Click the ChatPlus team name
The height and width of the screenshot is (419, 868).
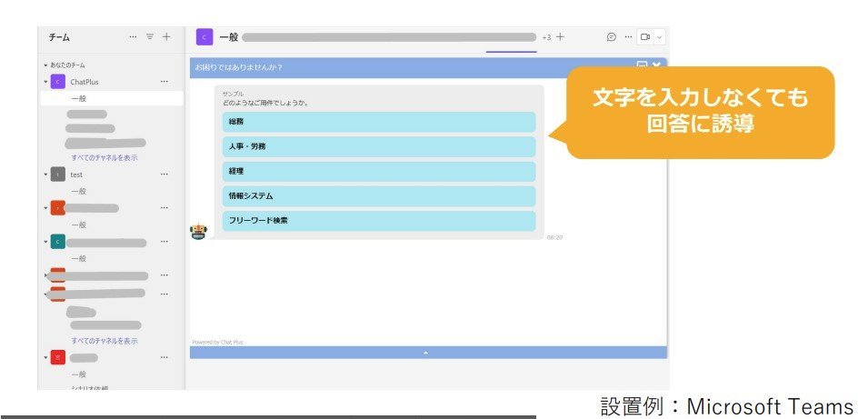click(x=85, y=82)
